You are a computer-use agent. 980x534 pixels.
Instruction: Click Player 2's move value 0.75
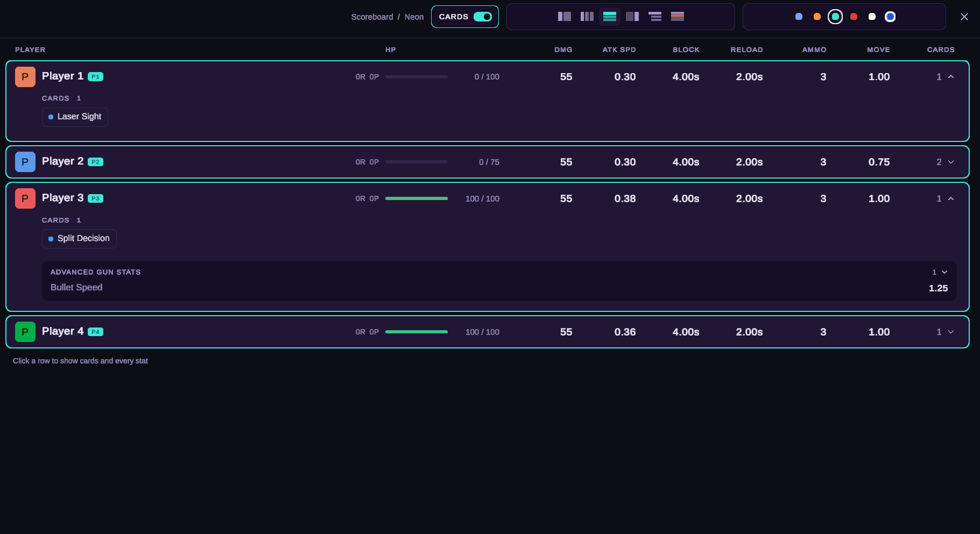(879, 162)
